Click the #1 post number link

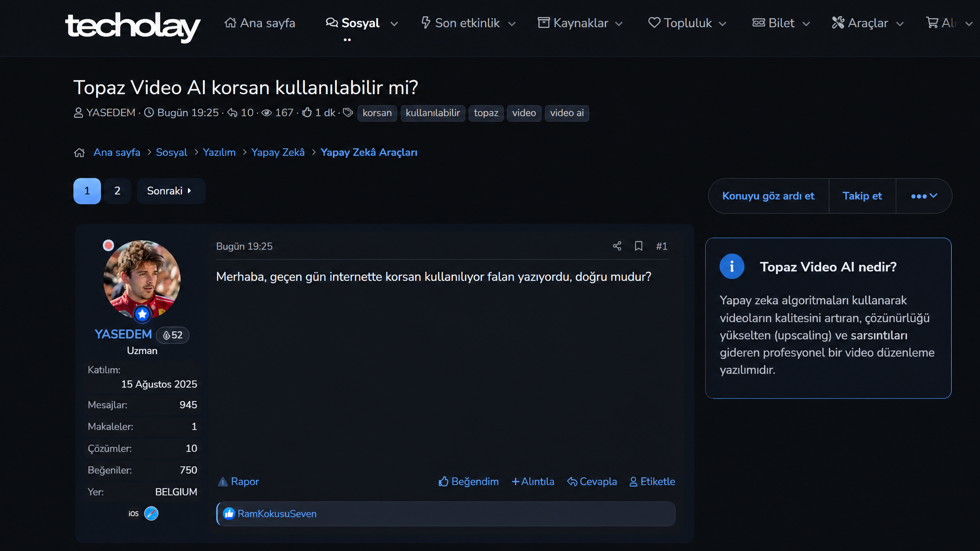661,246
